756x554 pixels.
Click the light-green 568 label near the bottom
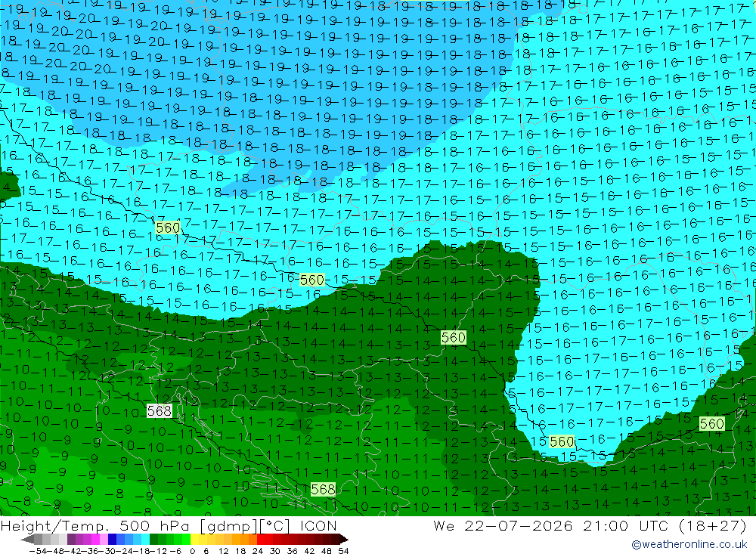pyautogui.click(x=323, y=490)
